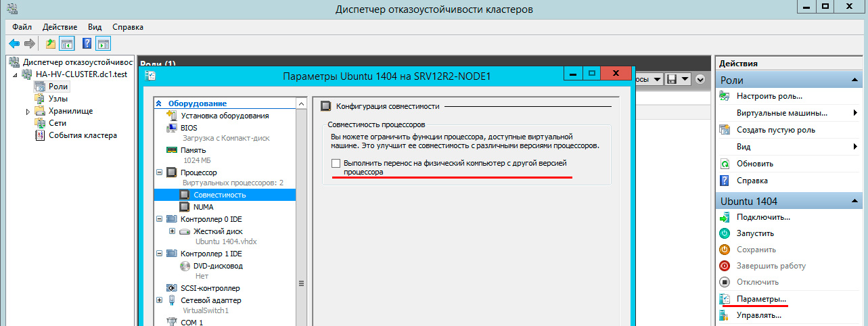Image resolution: width=868 pixels, height=326 pixels.
Task: Select Узлы in the cluster tree
Action: pyautogui.click(x=58, y=99)
